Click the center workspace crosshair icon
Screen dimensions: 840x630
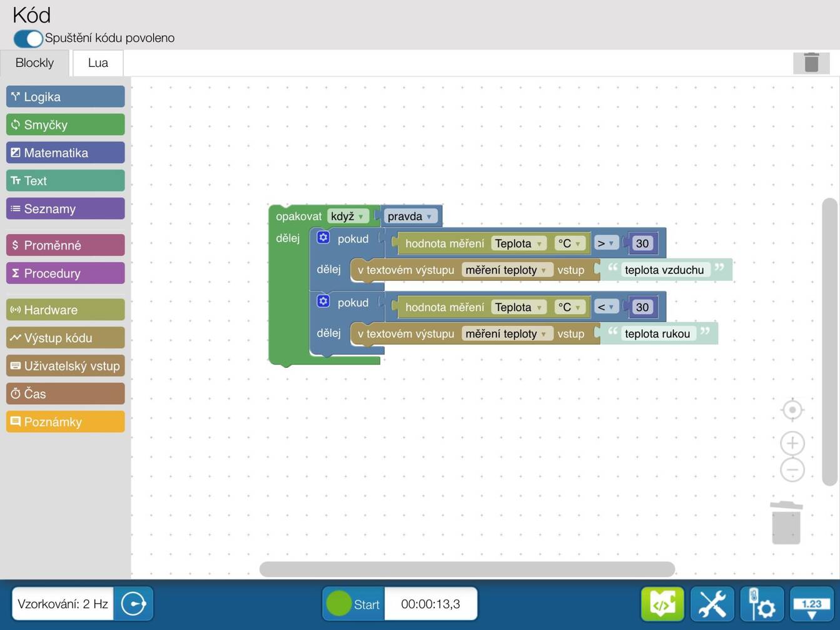pyautogui.click(x=792, y=410)
